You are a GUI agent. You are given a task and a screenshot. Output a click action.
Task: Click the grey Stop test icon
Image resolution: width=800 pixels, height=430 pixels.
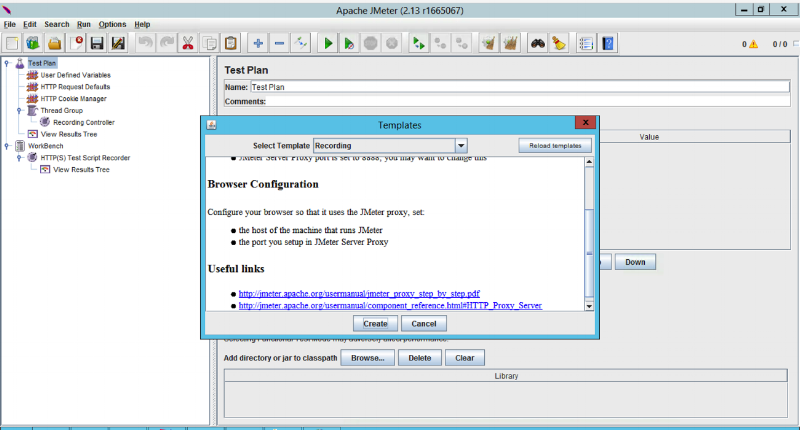point(370,43)
